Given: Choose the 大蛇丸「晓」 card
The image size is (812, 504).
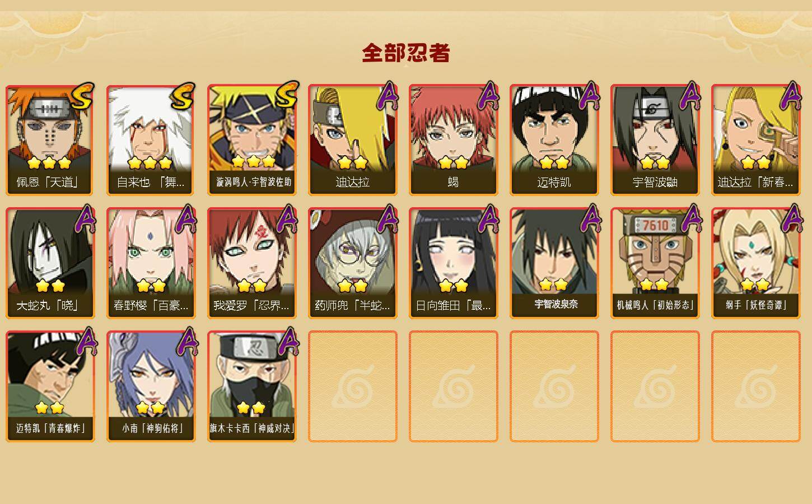Looking at the screenshot, I should click(50, 263).
